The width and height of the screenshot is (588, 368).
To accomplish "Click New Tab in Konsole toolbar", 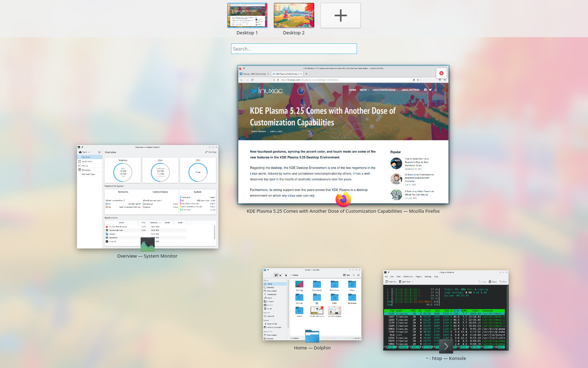I will [391, 282].
